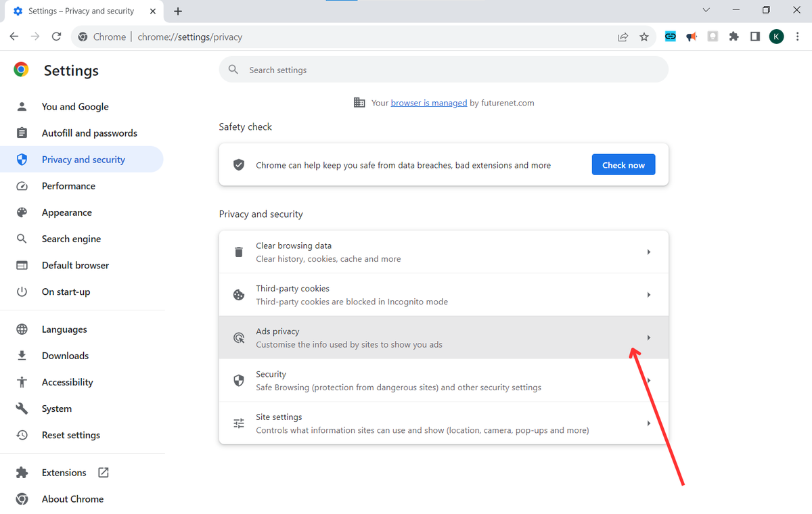Select Reset settings in the sidebar

tap(70, 434)
